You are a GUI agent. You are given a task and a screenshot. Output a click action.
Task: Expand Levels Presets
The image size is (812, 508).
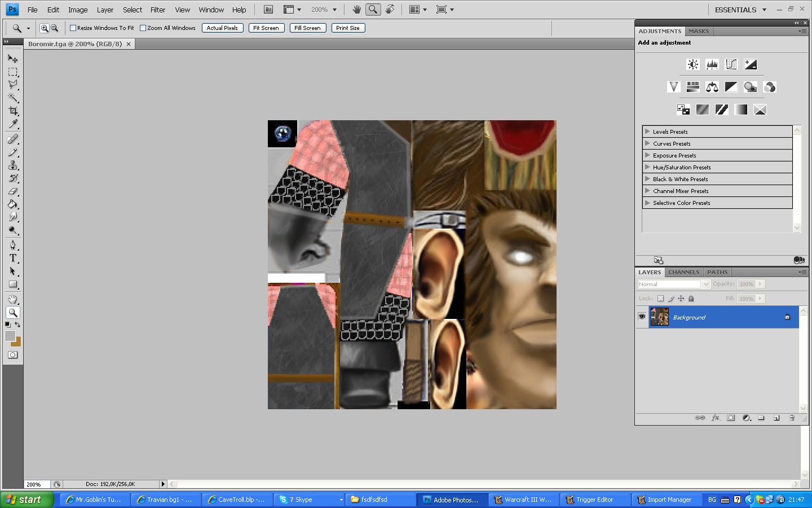647,132
